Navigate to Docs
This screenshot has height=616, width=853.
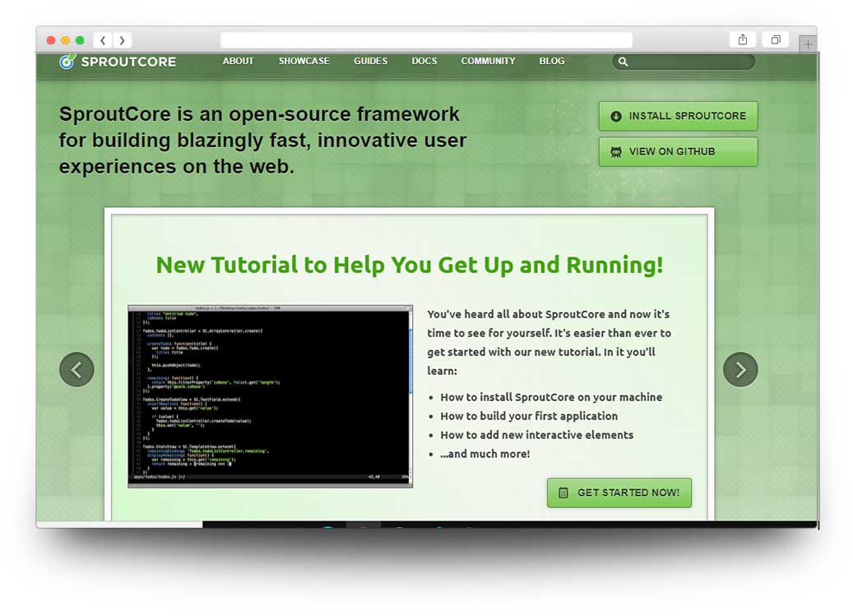tap(424, 61)
